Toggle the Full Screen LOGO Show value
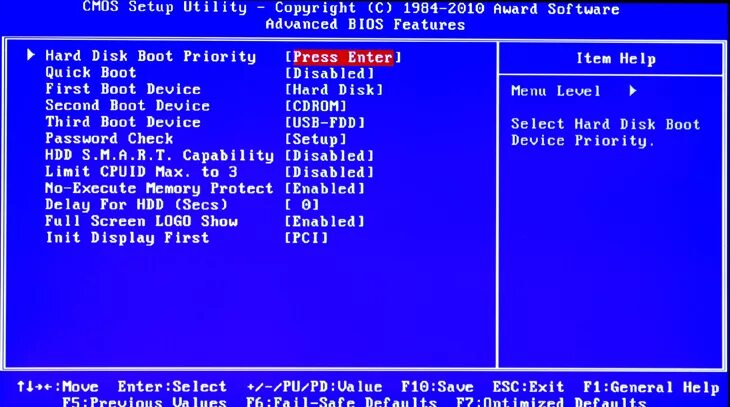730x407 pixels. pos(325,221)
